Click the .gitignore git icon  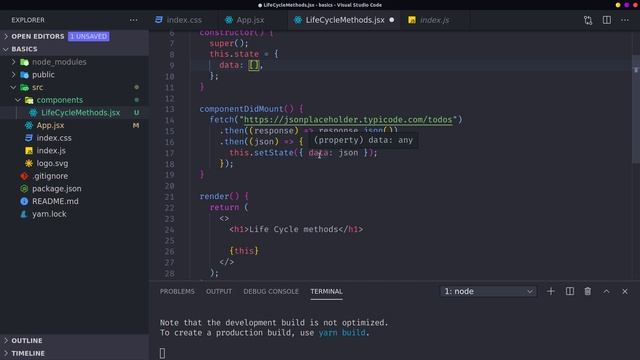pos(24,176)
